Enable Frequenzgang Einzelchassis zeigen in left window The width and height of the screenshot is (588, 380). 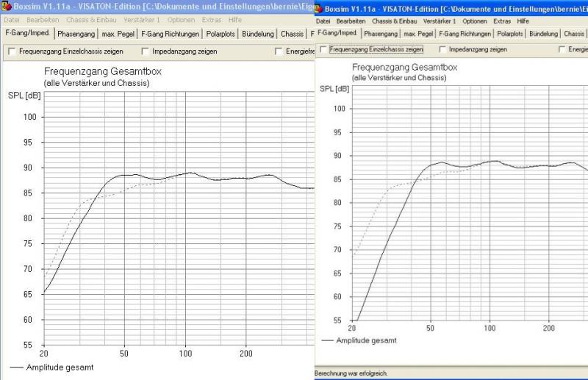[11, 51]
